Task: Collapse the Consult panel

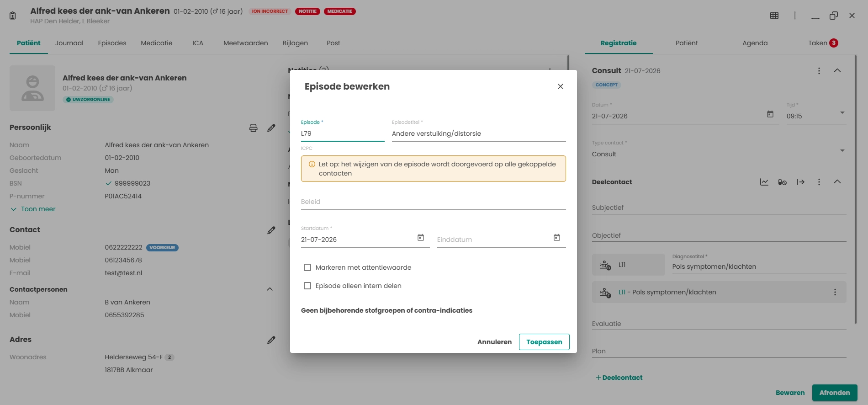Action: click(837, 71)
